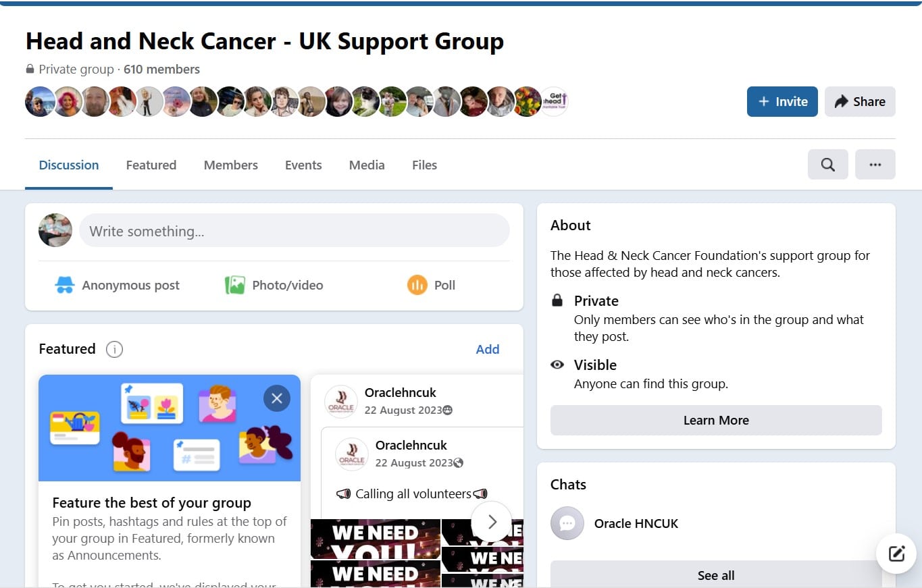Click the Add link in Featured
The width and height of the screenshot is (922, 588).
[x=488, y=349]
